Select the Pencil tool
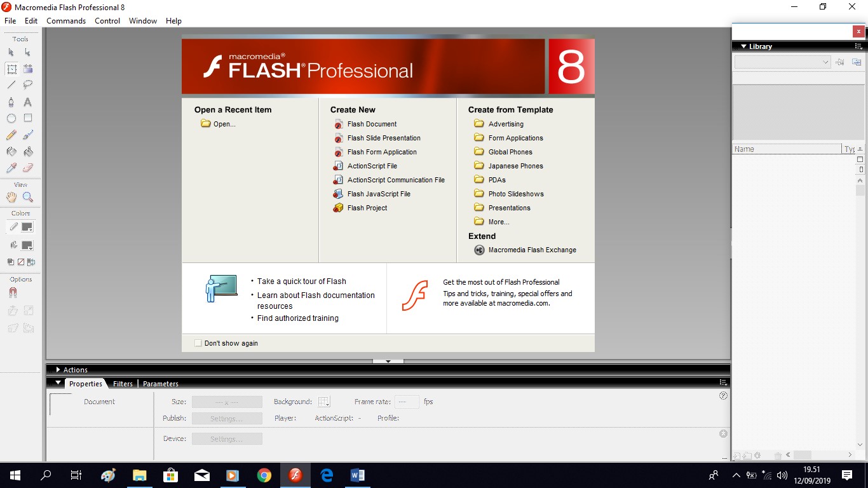The width and height of the screenshot is (868, 488). (x=11, y=135)
